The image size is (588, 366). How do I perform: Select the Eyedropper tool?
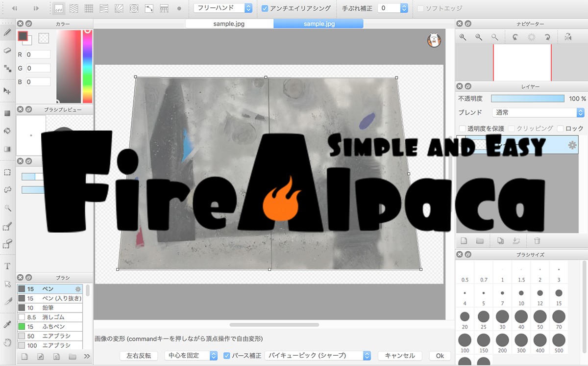coord(7,324)
